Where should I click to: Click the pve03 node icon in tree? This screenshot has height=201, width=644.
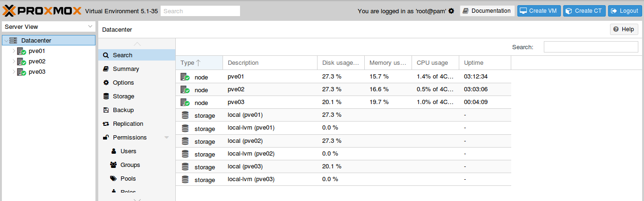pyautogui.click(x=21, y=72)
